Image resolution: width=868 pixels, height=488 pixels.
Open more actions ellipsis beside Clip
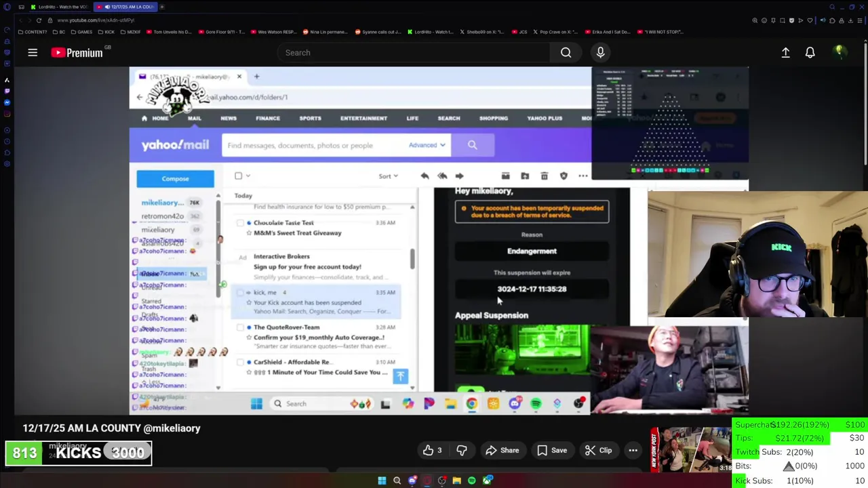click(x=633, y=450)
